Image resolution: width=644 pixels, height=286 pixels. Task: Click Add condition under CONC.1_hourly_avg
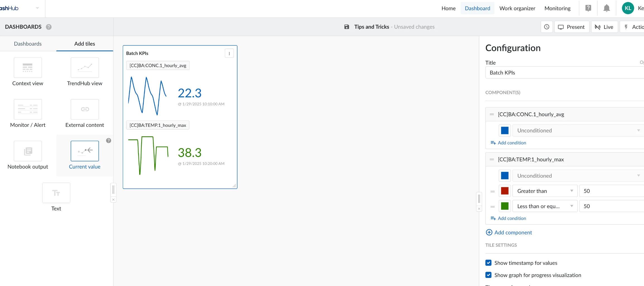click(x=511, y=142)
